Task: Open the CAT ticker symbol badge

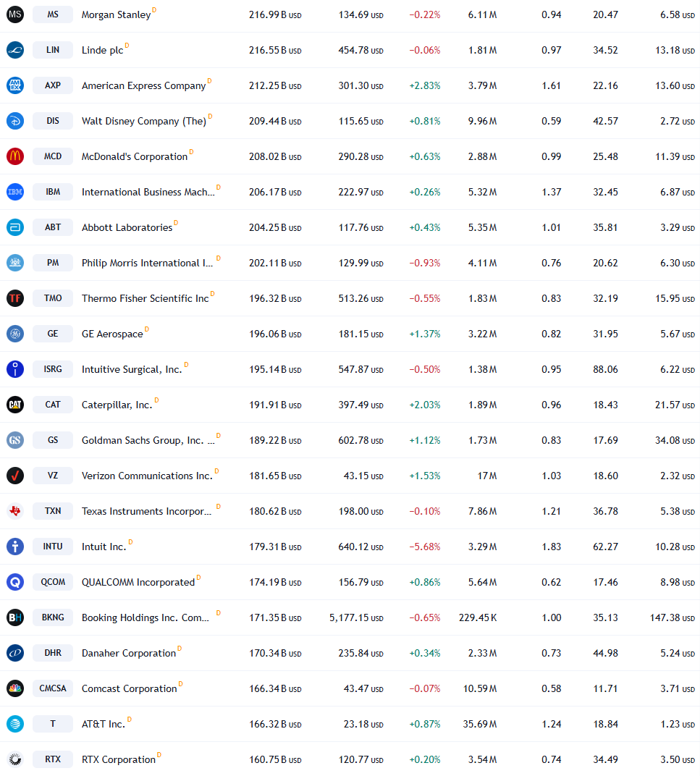Action: 53,405
